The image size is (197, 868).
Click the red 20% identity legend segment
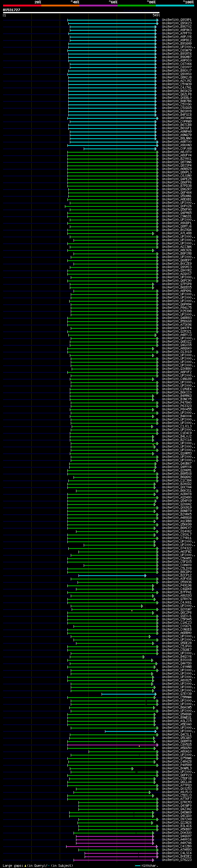(22, 6)
